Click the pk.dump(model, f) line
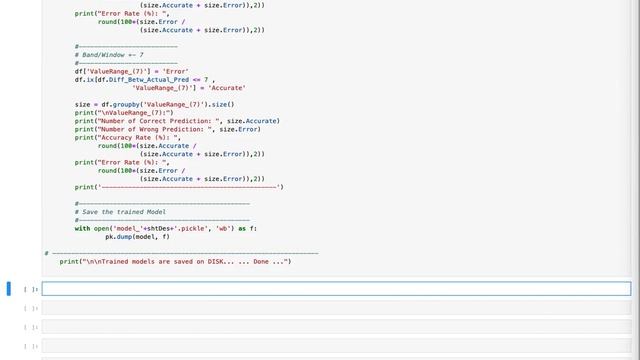The image size is (640, 360). 138,237
